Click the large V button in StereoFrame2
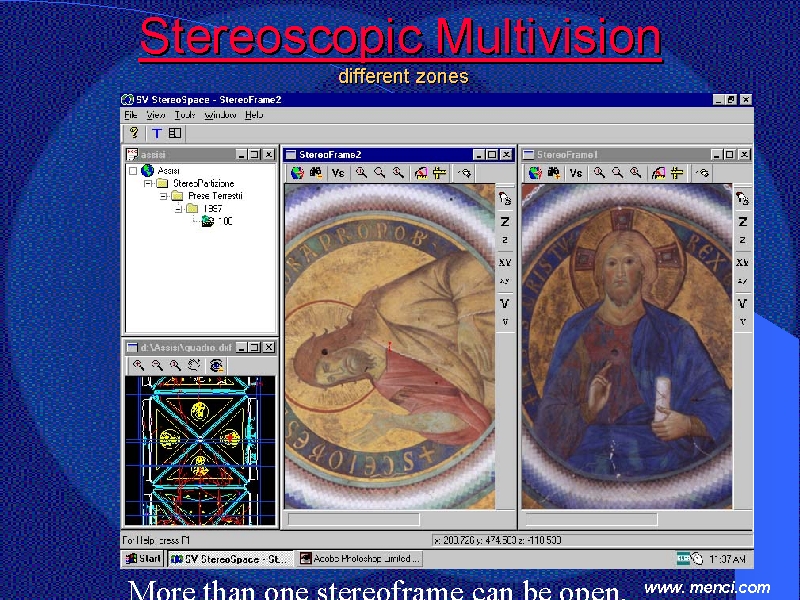 (505, 304)
